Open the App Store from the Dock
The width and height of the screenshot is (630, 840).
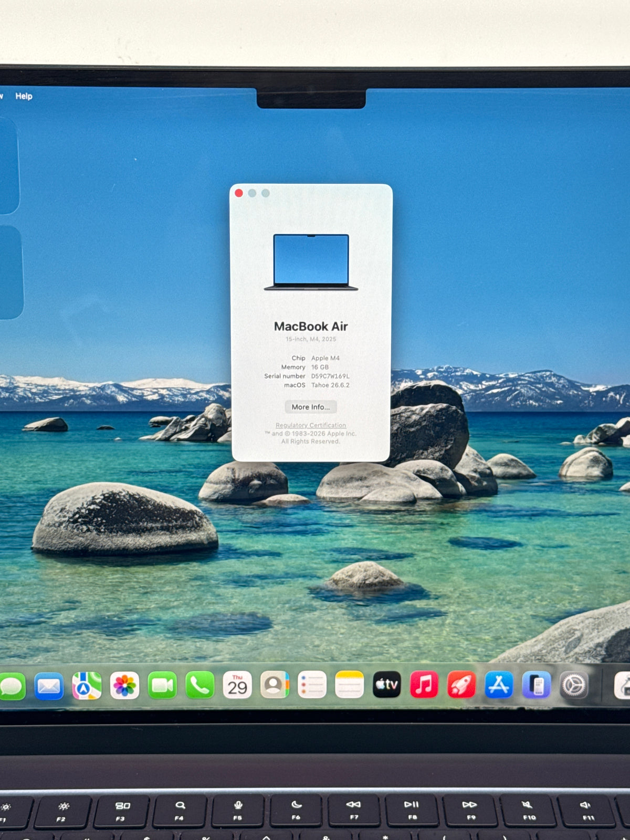499,685
